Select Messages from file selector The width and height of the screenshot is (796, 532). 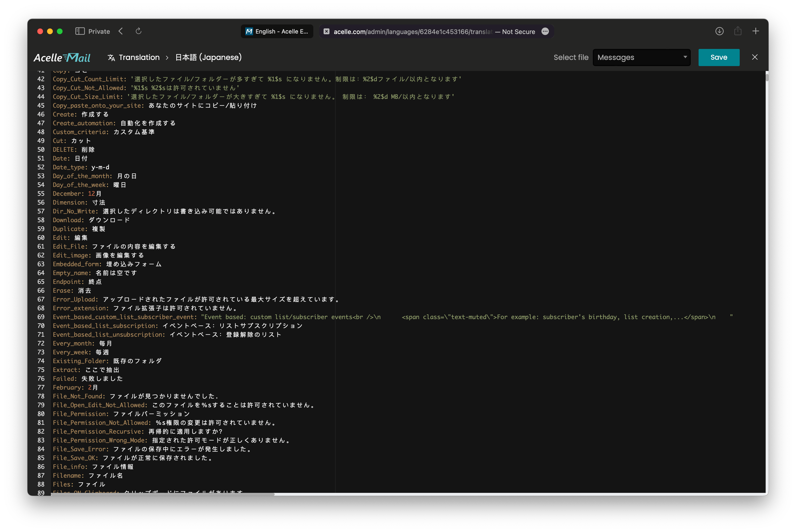[x=642, y=57]
